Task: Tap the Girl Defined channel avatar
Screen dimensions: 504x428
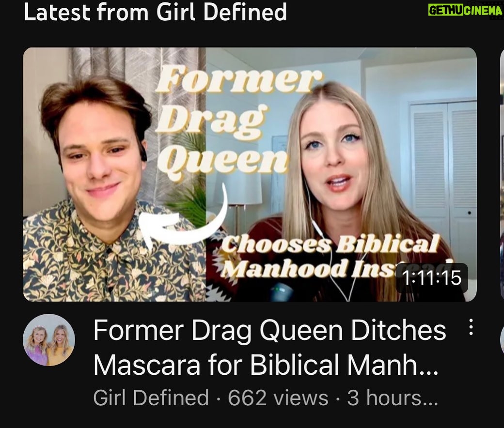Action: [49, 340]
